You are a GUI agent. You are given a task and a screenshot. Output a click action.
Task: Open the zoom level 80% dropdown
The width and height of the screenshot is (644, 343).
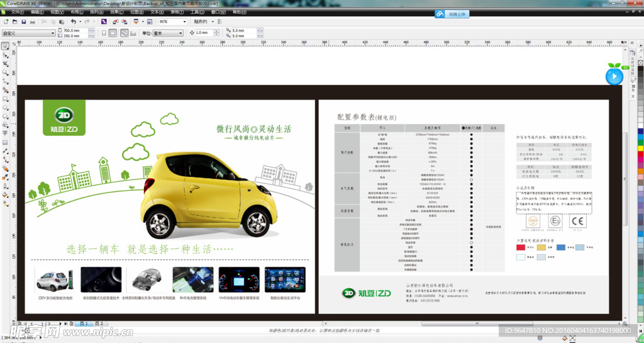[184, 21]
